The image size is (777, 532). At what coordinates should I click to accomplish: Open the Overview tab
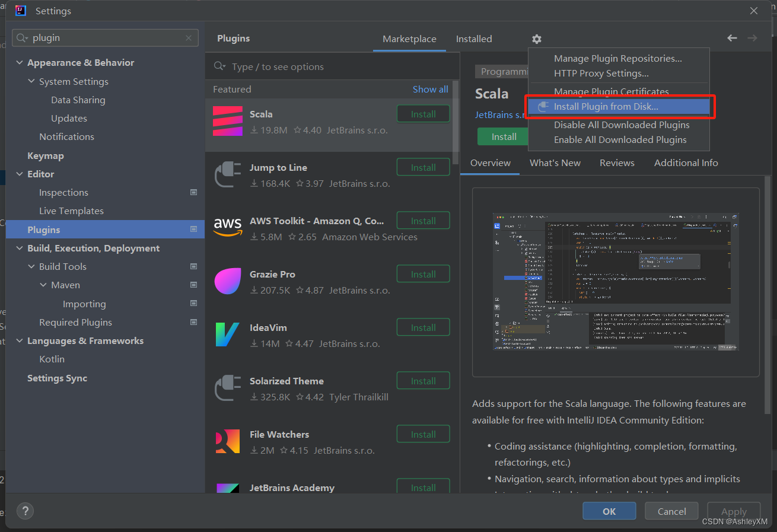490,163
